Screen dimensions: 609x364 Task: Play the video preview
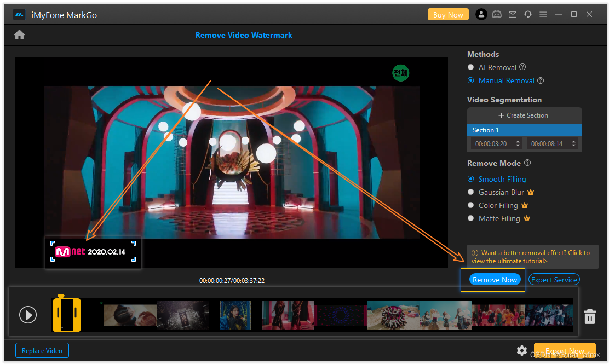[28, 315]
